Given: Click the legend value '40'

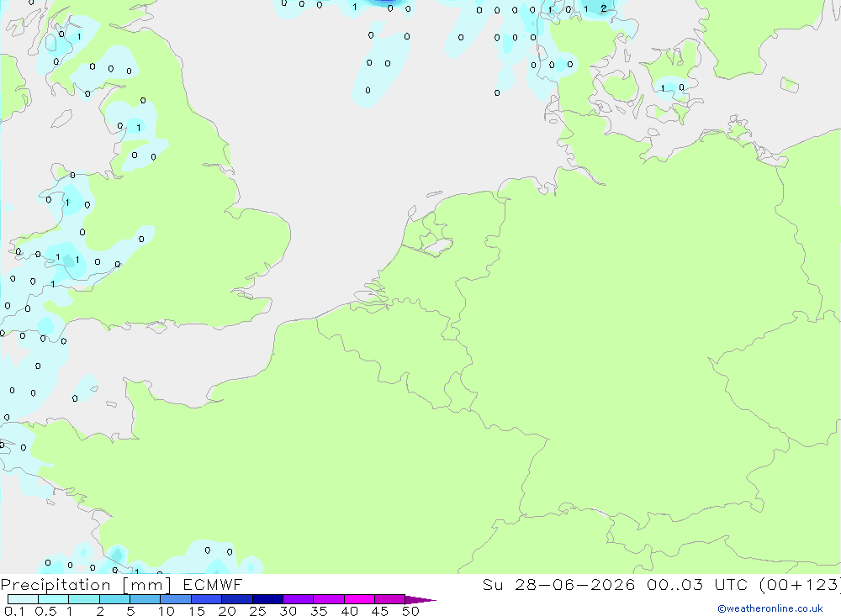Looking at the screenshot, I should point(349,611).
